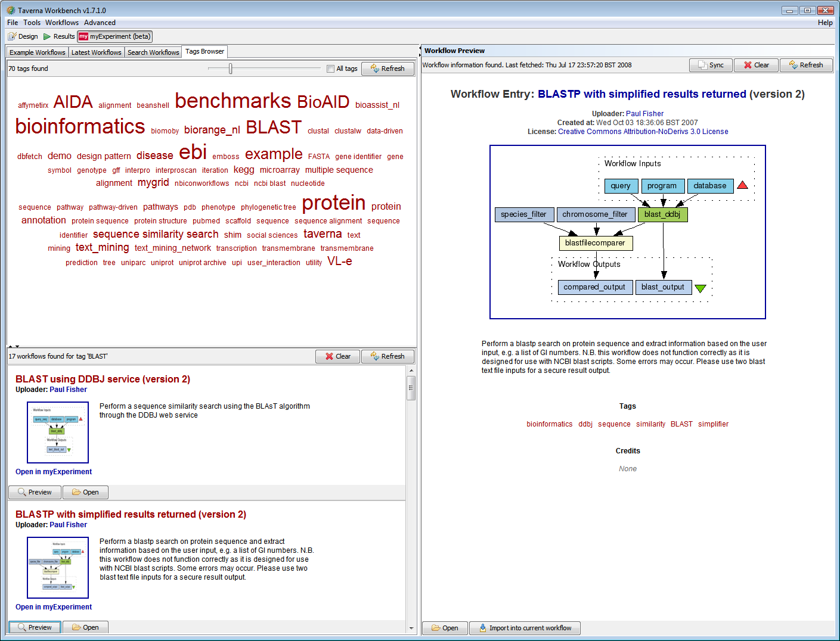Switch to the Latest Workflows tab

pyautogui.click(x=97, y=52)
